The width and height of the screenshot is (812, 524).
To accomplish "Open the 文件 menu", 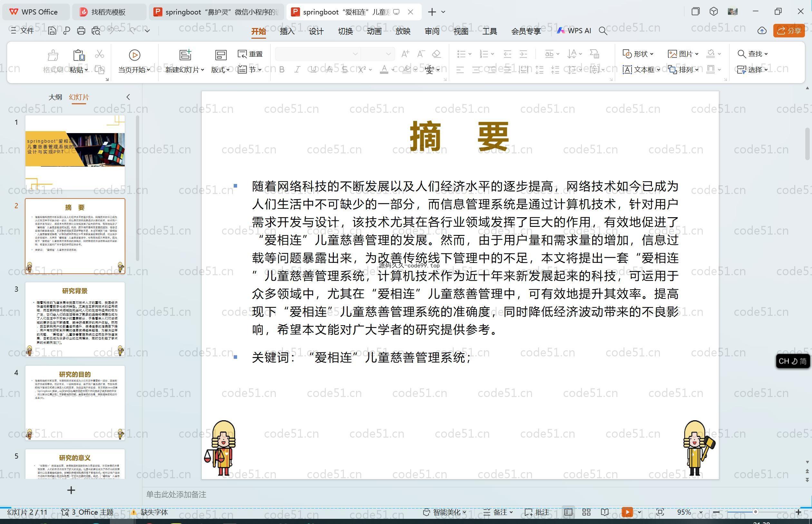I will pyautogui.click(x=23, y=31).
